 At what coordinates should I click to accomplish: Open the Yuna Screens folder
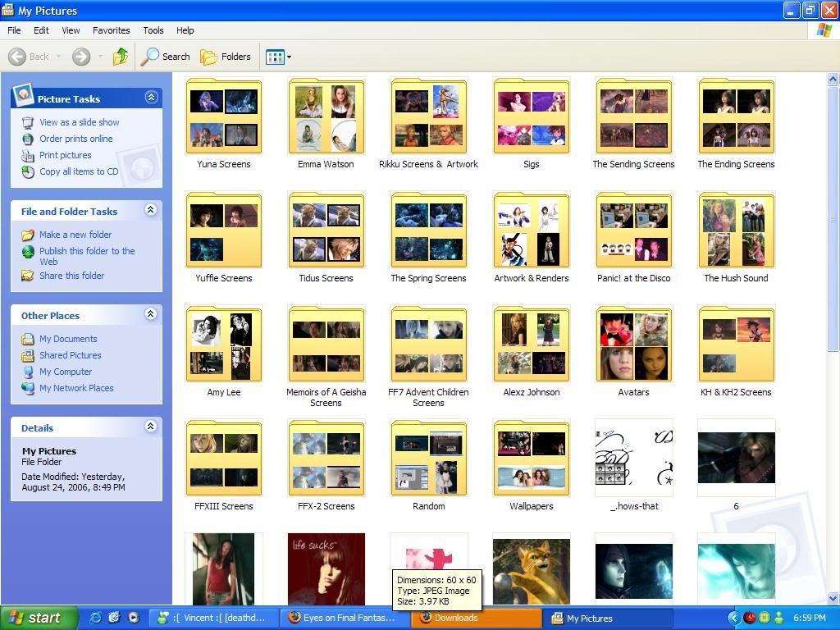(x=224, y=116)
